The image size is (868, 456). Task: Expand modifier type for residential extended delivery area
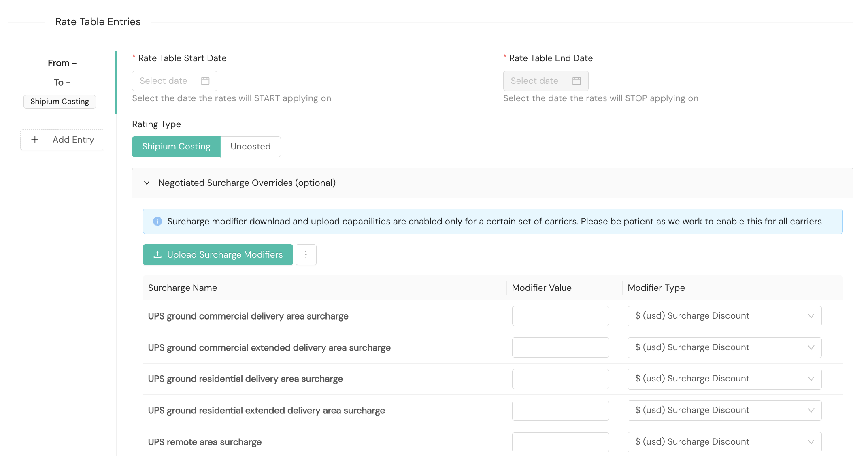tap(724, 410)
